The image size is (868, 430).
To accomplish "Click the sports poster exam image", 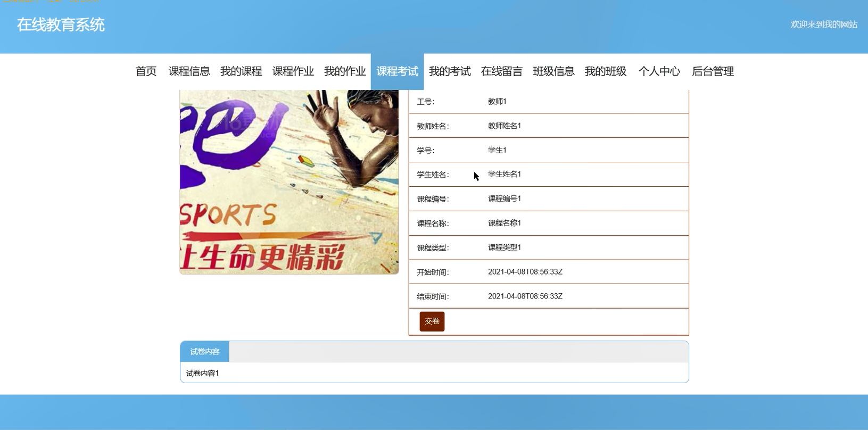I will pos(289,182).
